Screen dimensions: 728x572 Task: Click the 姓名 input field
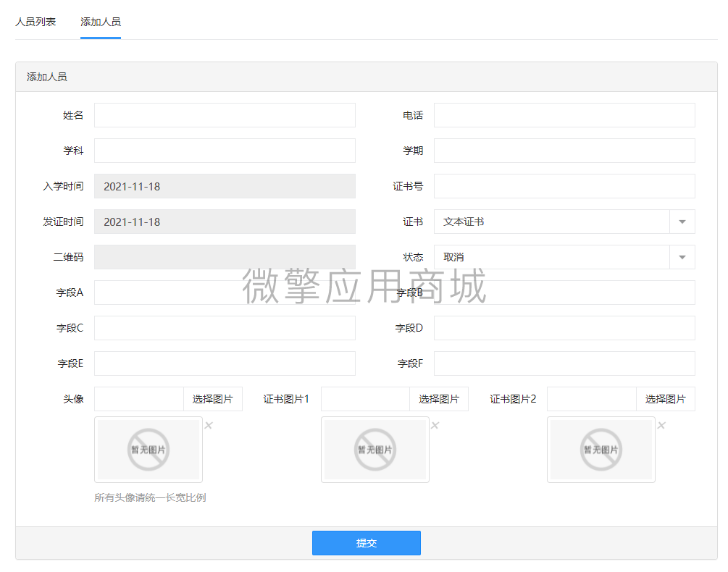tap(225, 115)
